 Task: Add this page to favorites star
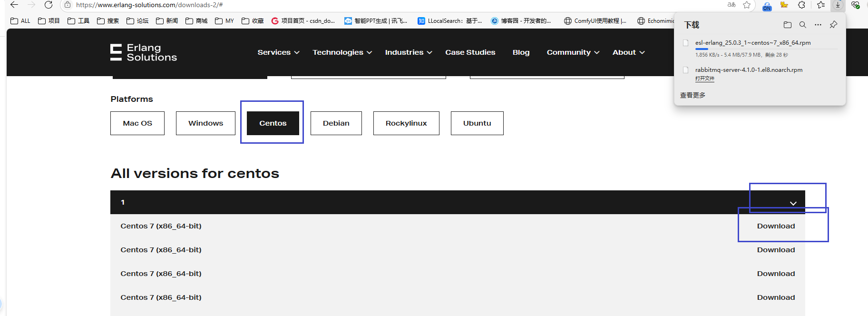pos(747,5)
